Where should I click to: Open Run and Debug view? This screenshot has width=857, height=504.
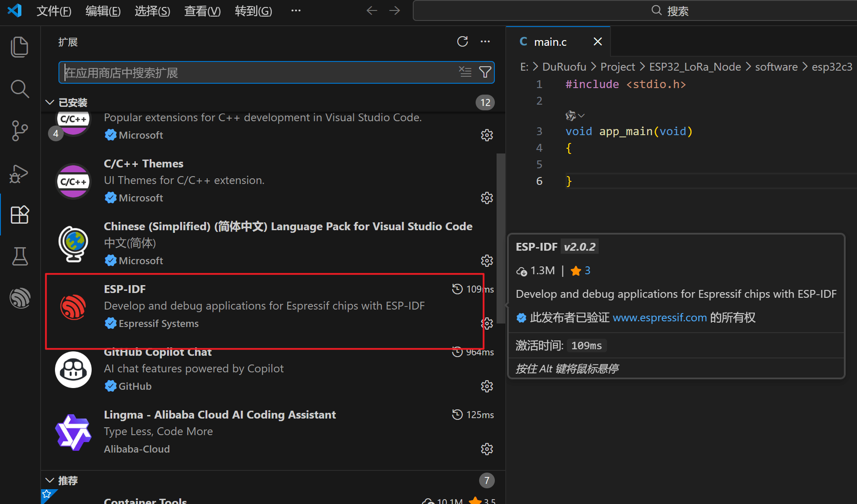point(20,173)
